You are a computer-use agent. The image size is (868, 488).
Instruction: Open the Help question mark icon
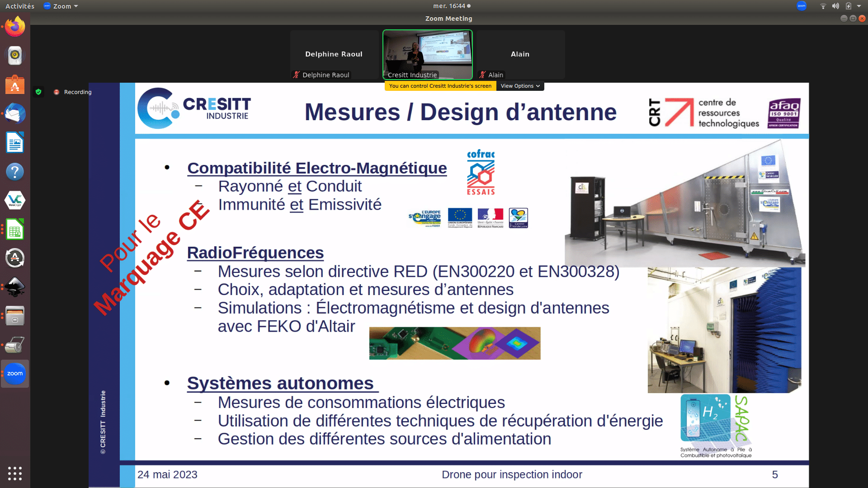click(x=15, y=172)
